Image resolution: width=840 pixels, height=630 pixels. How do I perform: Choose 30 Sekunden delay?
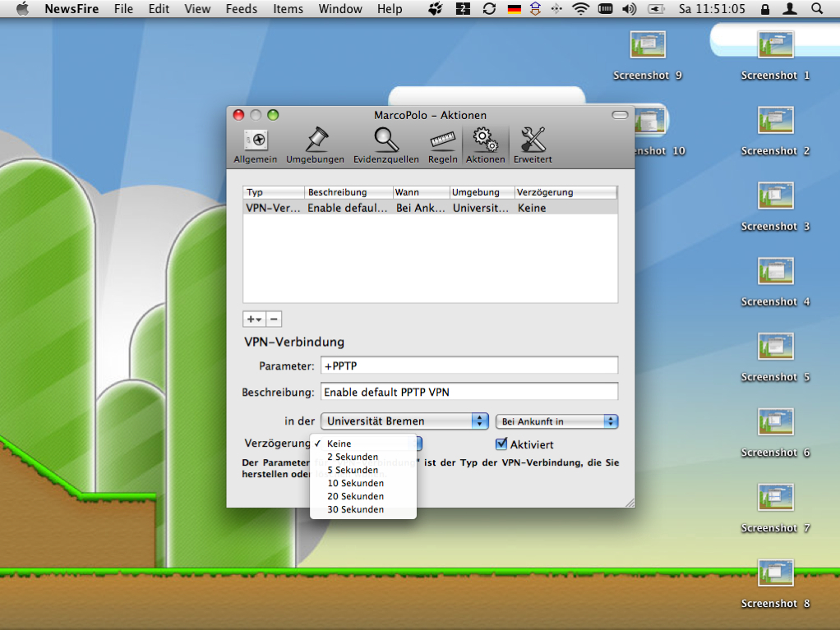click(x=363, y=509)
